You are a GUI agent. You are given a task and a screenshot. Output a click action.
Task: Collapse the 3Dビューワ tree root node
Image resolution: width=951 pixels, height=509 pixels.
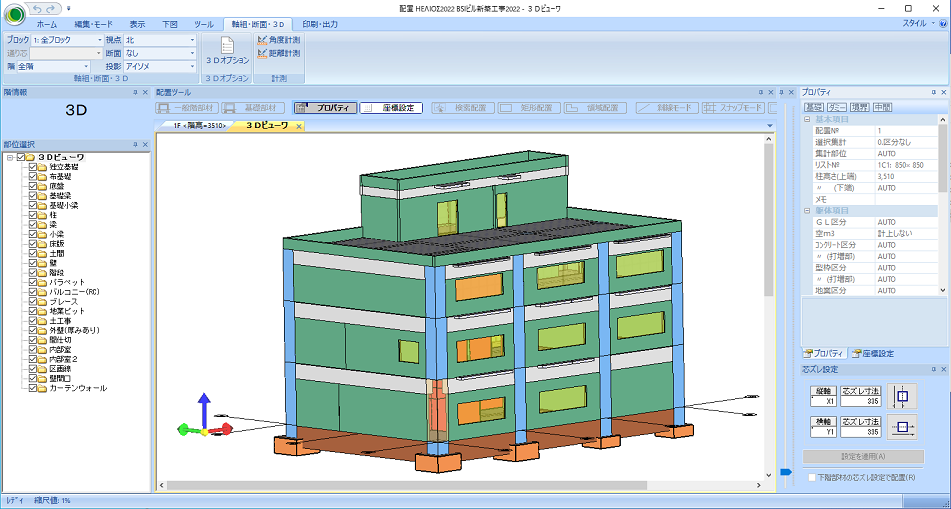[x=10, y=157]
